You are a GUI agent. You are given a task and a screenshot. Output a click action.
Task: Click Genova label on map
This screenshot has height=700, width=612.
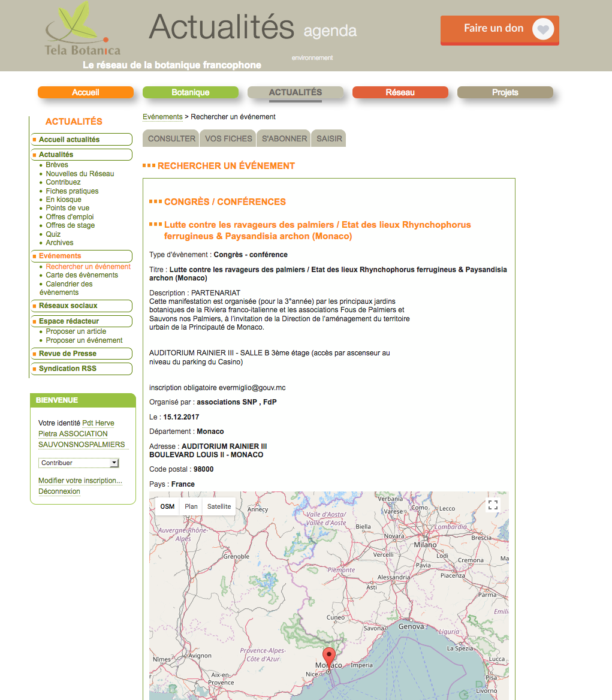pos(411,626)
